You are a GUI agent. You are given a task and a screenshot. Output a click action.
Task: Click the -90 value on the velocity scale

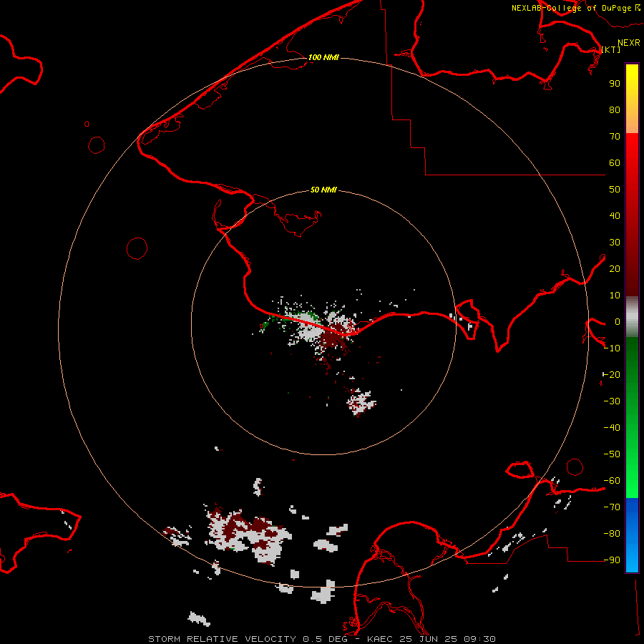click(612, 560)
